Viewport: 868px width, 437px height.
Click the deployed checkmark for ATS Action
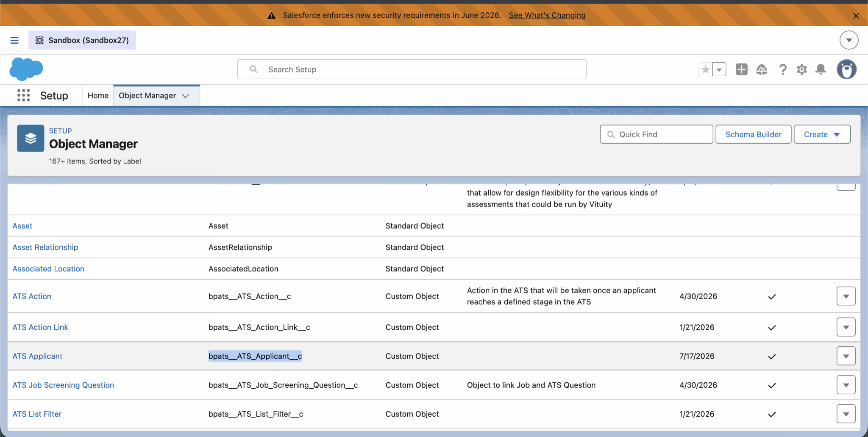(772, 297)
